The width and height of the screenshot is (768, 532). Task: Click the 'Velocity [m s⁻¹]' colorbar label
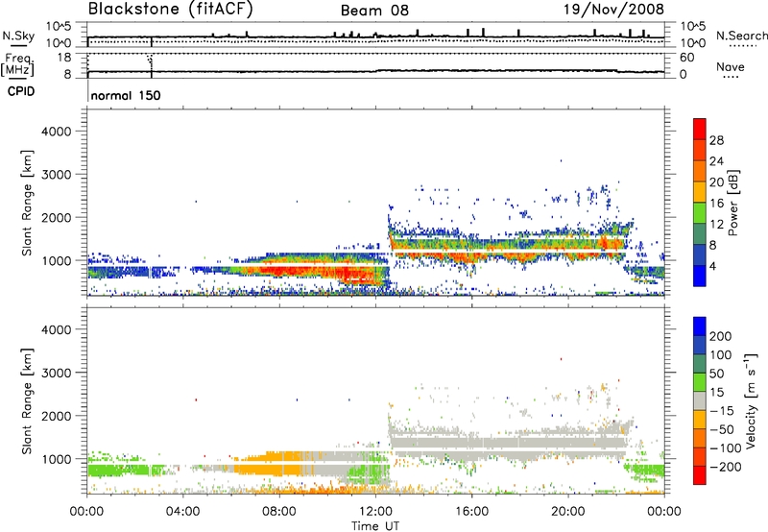751,400
